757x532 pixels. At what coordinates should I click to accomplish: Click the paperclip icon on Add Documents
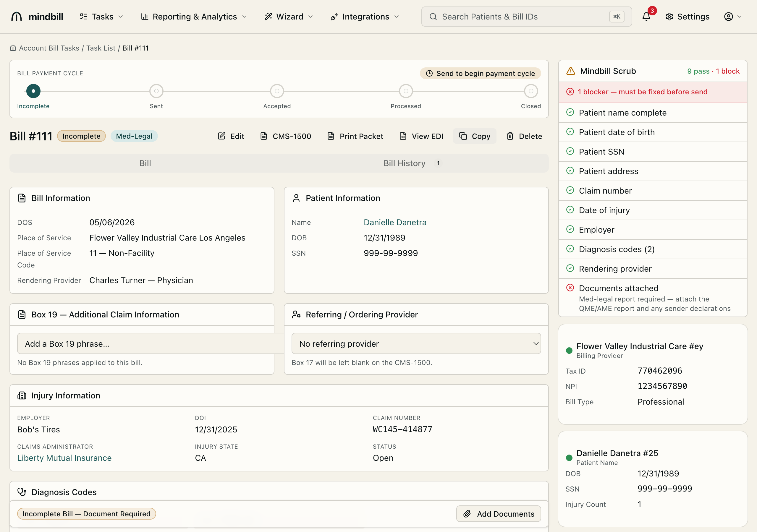pyautogui.click(x=467, y=514)
